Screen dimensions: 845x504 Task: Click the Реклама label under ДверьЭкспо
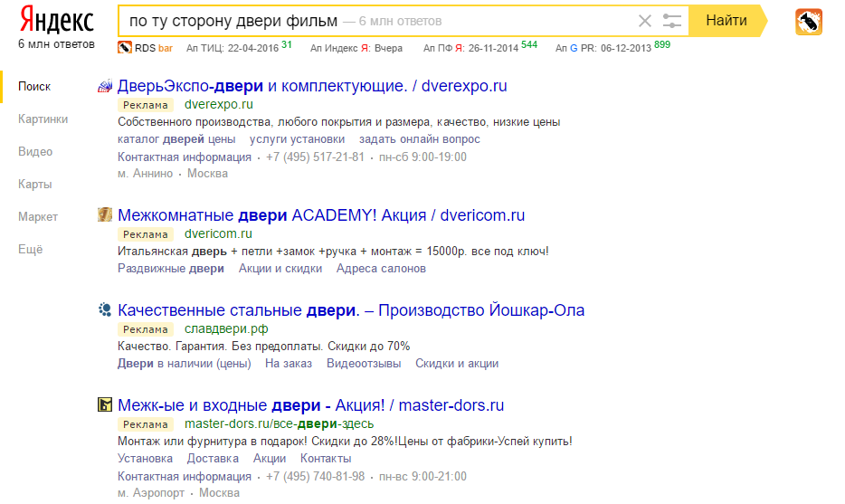tap(146, 105)
